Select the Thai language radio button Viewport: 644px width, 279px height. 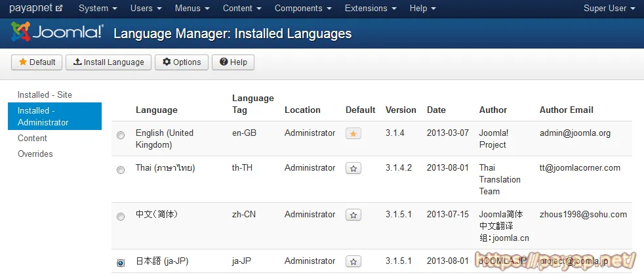pos(121,170)
